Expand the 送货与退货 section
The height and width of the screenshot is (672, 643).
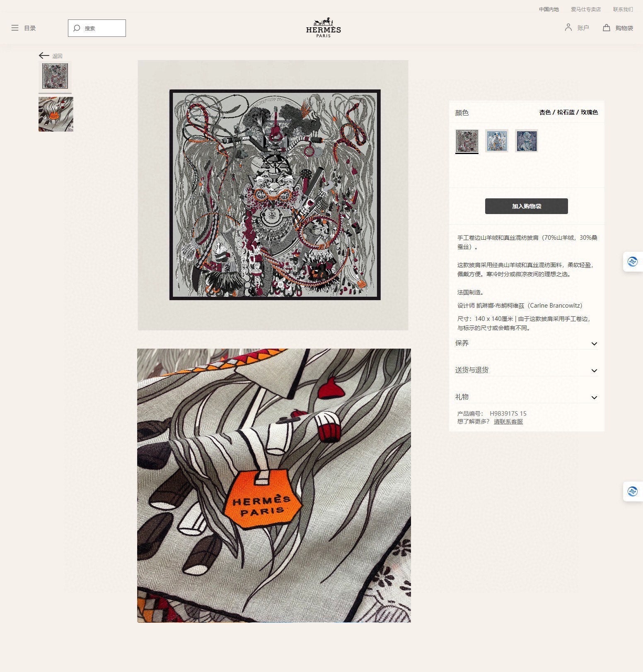point(526,370)
